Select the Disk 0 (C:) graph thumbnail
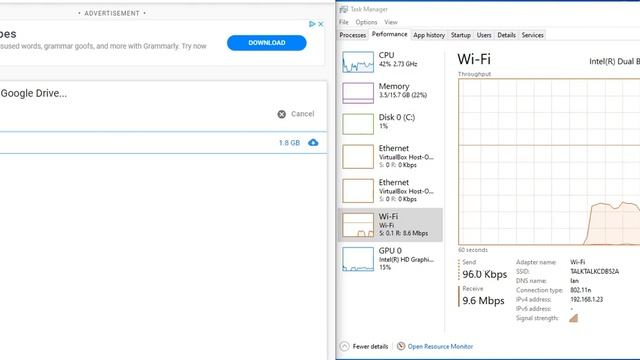The width and height of the screenshot is (640, 360). coord(358,124)
